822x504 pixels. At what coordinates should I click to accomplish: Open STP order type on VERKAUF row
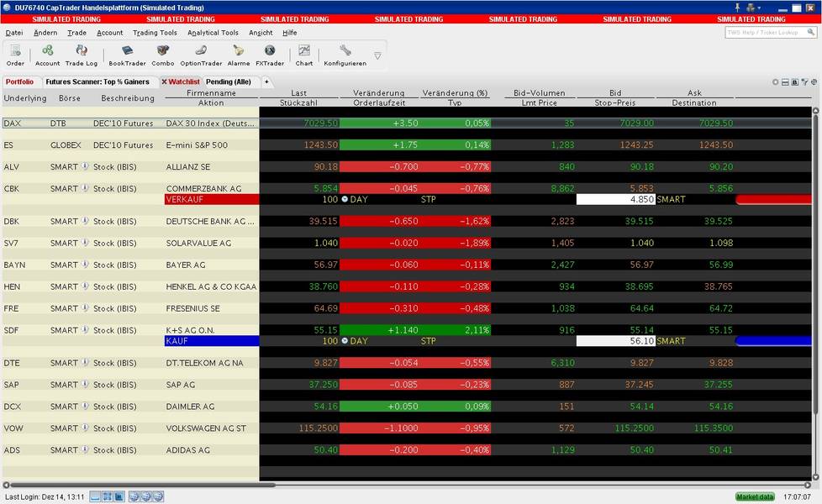click(429, 199)
